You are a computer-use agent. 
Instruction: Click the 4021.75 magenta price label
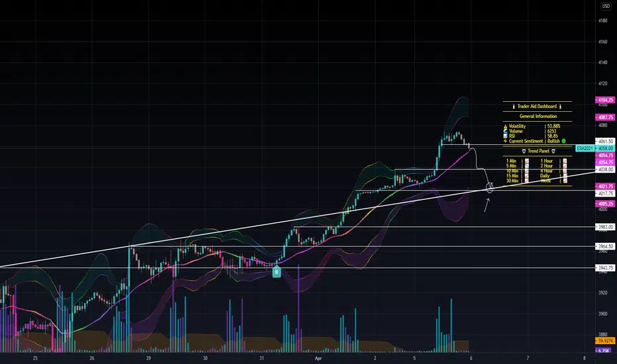[605, 187]
